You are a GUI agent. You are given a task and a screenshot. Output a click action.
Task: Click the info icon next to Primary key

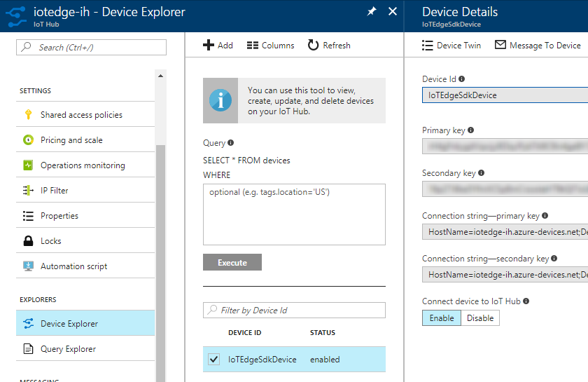(470, 130)
